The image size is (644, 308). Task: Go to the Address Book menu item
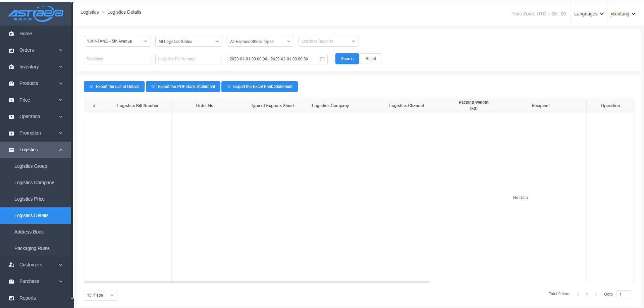[29, 232]
